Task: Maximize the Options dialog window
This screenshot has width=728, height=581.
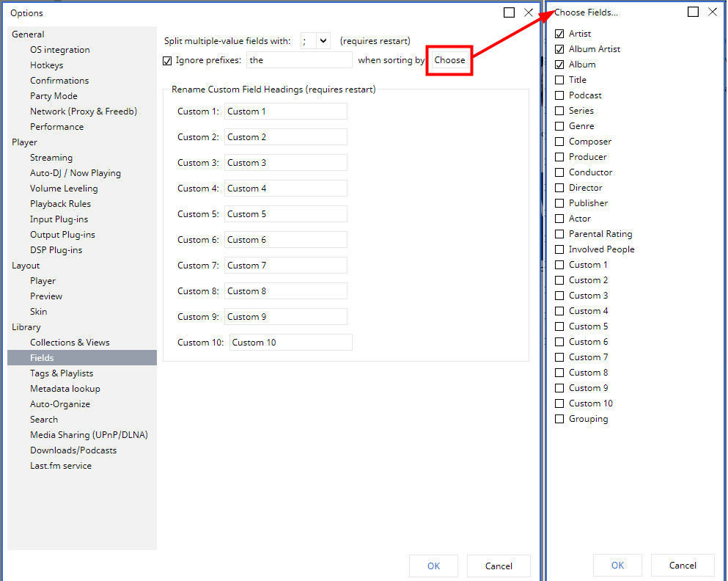Action: tap(509, 12)
